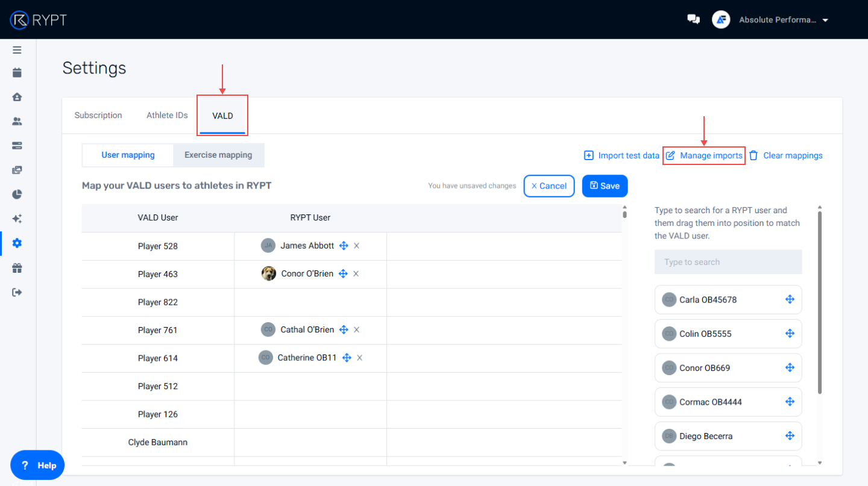Click the move handle beside Catherine OB11

tap(347, 358)
